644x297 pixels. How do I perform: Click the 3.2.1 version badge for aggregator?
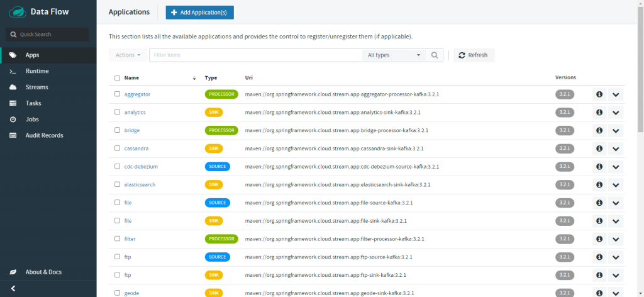[x=565, y=94]
